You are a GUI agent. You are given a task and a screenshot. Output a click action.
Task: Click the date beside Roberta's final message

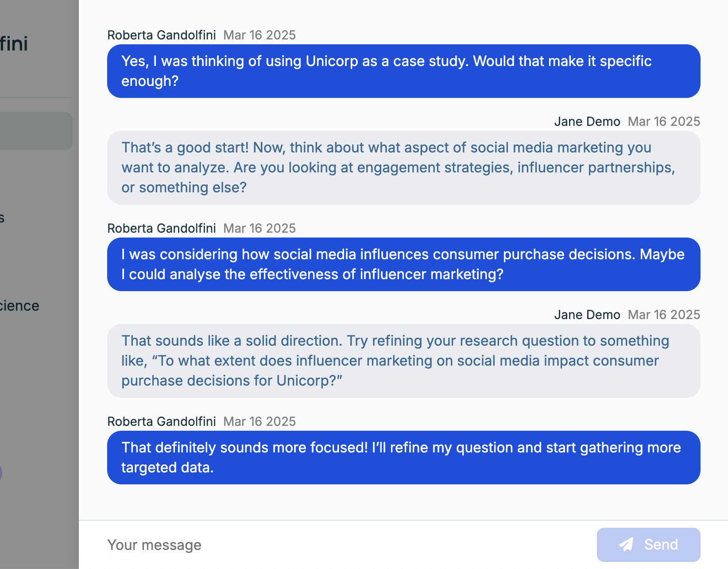[x=259, y=421]
